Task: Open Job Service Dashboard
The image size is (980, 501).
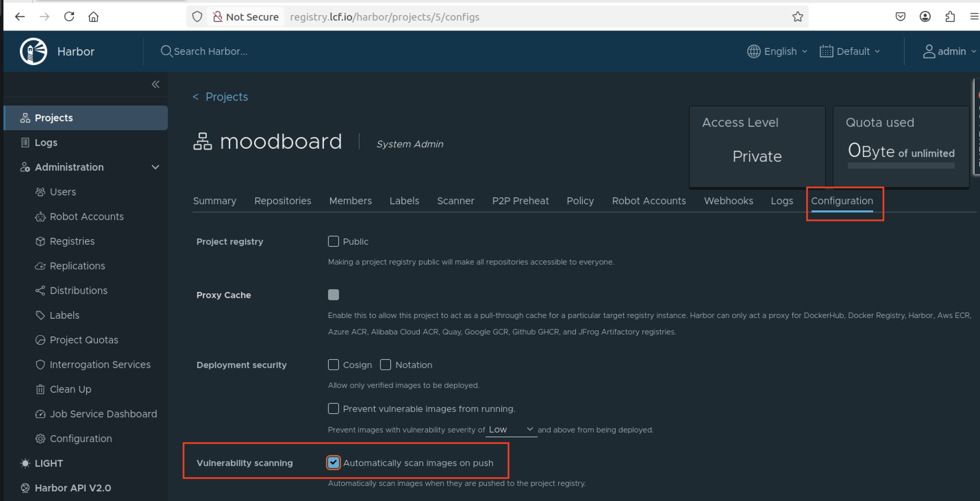Action: click(x=103, y=414)
